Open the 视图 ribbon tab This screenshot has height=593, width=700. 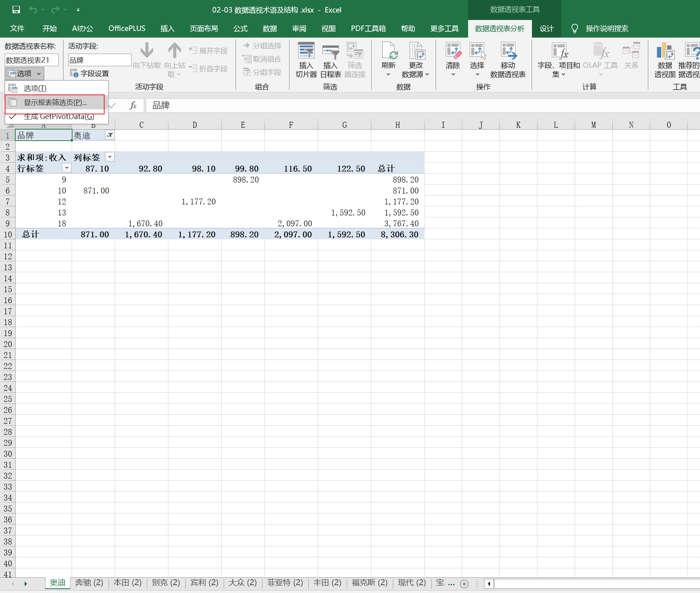[328, 28]
